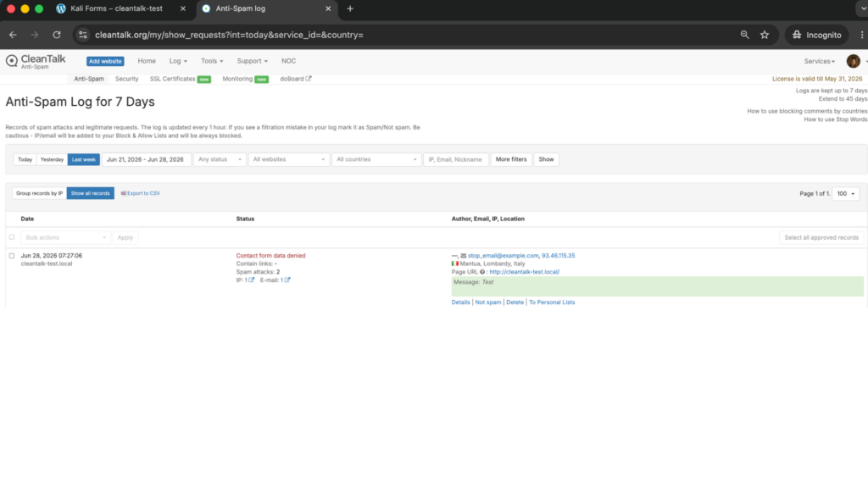
Task: Open record Details link
Action: 460,302
